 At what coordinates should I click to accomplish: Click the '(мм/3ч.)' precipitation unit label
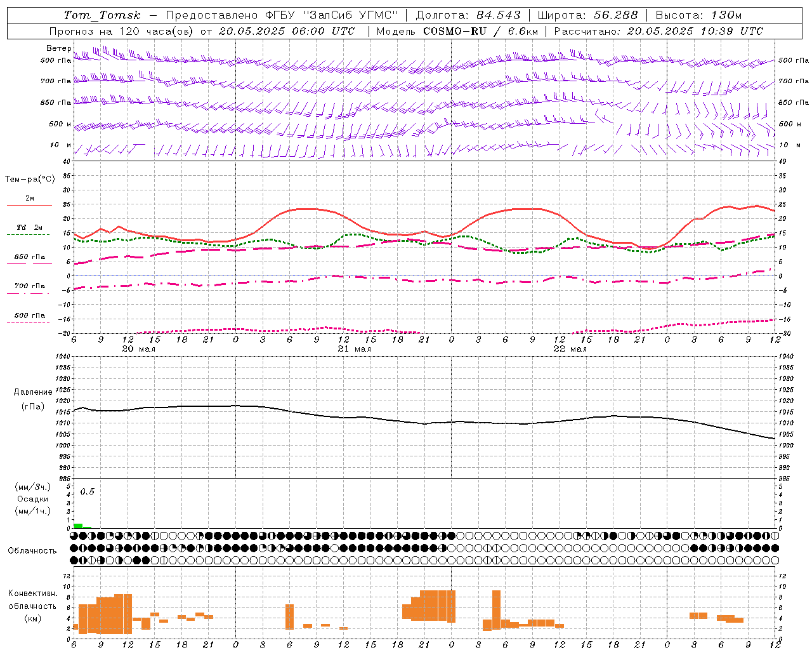click(x=33, y=487)
